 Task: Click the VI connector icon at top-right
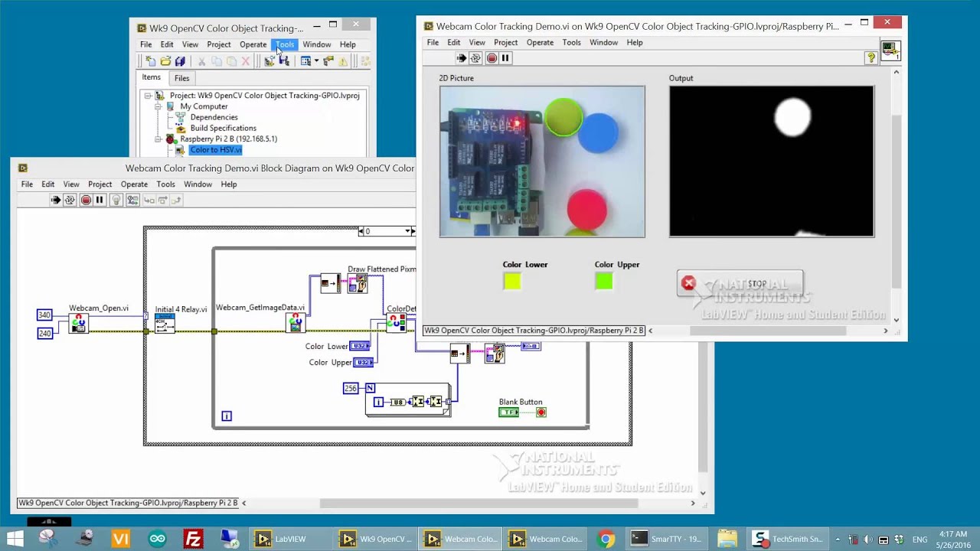pos(890,51)
